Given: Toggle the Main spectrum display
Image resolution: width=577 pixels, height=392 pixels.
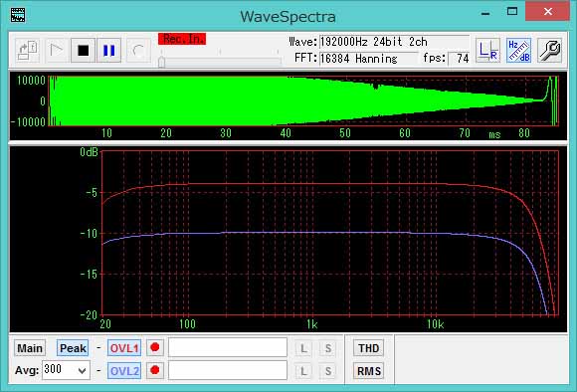Looking at the screenshot, I should pos(30,348).
